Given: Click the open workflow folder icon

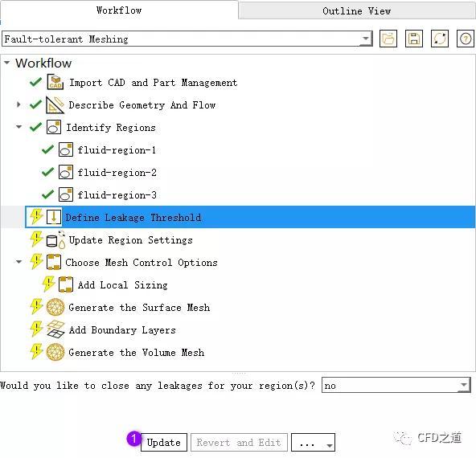Looking at the screenshot, I should pyautogui.click(x=388, y=39).
